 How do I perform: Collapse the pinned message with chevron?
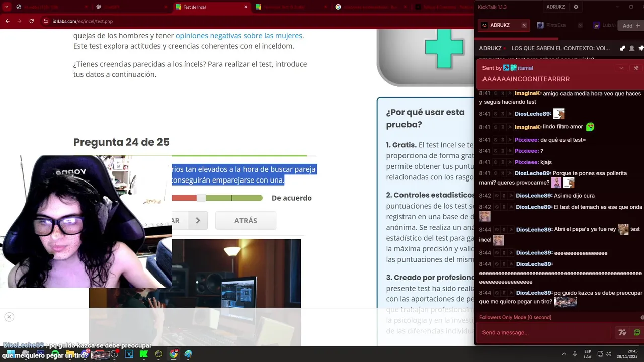click(621, 68)
